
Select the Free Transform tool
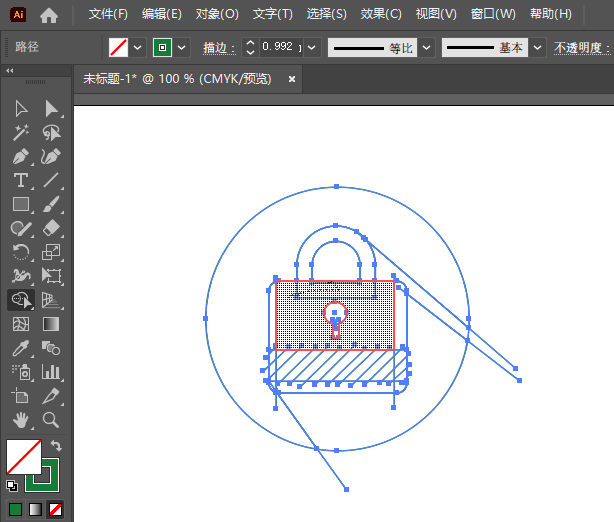pos(51,276)
